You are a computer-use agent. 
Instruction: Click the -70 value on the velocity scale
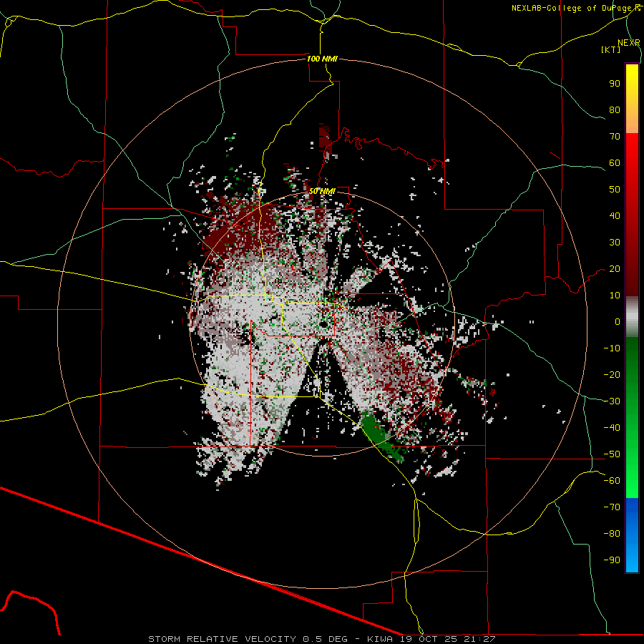[612, 507]
